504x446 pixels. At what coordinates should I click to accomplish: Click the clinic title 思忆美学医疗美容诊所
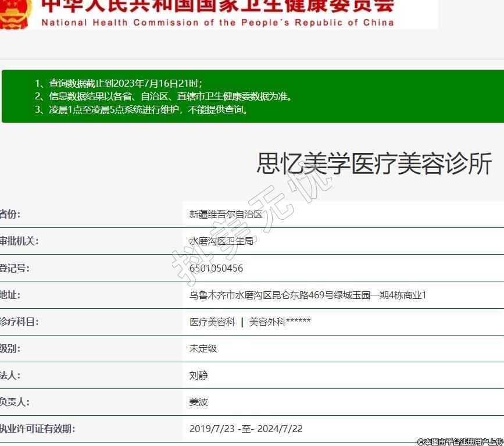click(x=374, y=164)
